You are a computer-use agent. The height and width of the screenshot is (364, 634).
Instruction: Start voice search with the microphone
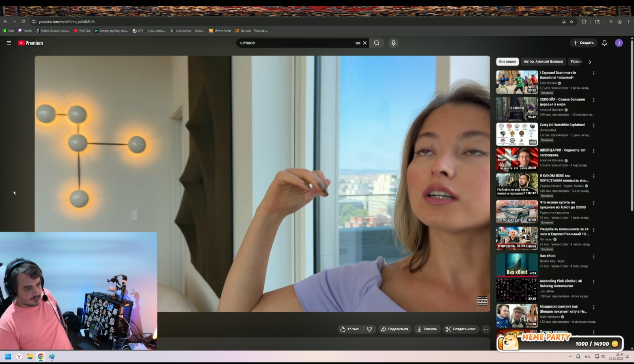tap(393, 43)
